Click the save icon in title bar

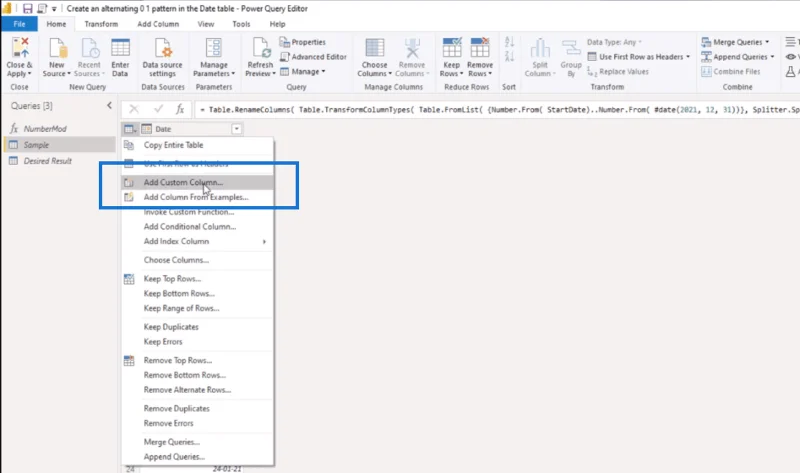(28, 8)
